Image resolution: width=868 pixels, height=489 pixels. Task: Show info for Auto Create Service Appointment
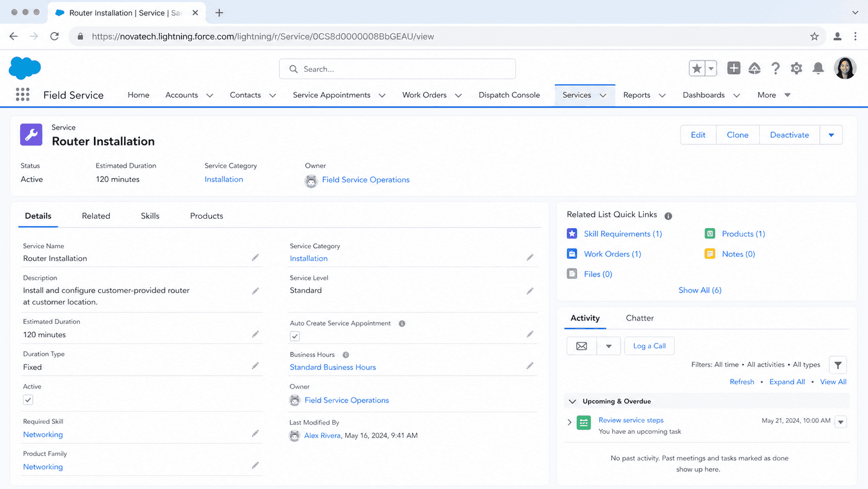click(x=402, y=323)
